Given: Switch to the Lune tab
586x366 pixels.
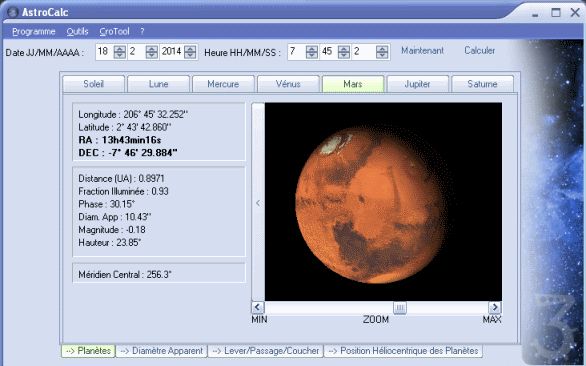Looking at the screenshot, I should click(x=158, y=84).
